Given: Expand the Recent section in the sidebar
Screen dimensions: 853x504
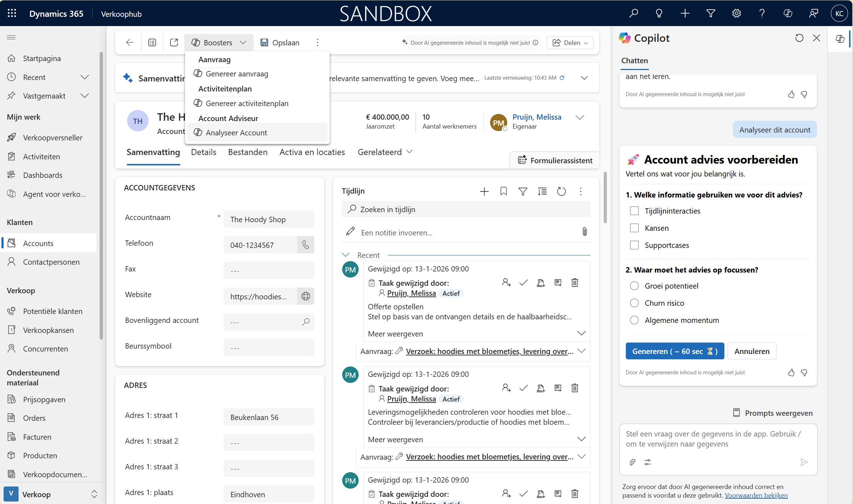Looking at the screenshot, I should pyautogui.click(x=84, y=77).
